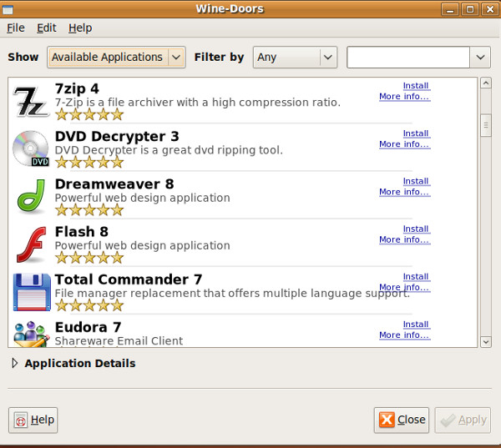501x448 pixels.
Task: Install Dreamweaver 8
Action: [x=416, y=181]
